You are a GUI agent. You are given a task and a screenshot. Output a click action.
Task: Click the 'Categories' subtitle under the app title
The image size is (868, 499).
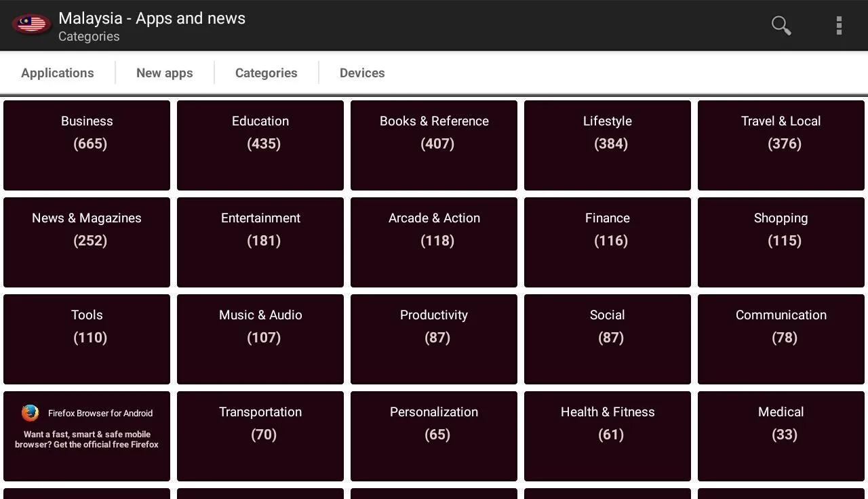[x=89, y=37]
